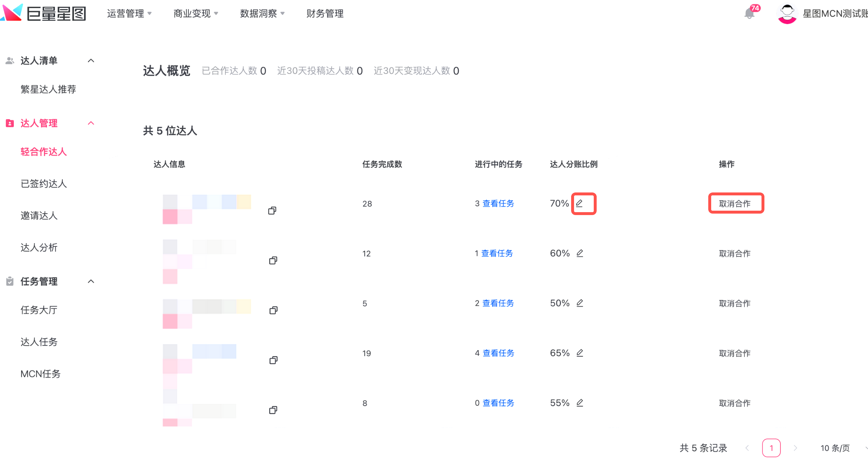
Task: Click page number 1 in pagination
Action: (771, 448)
